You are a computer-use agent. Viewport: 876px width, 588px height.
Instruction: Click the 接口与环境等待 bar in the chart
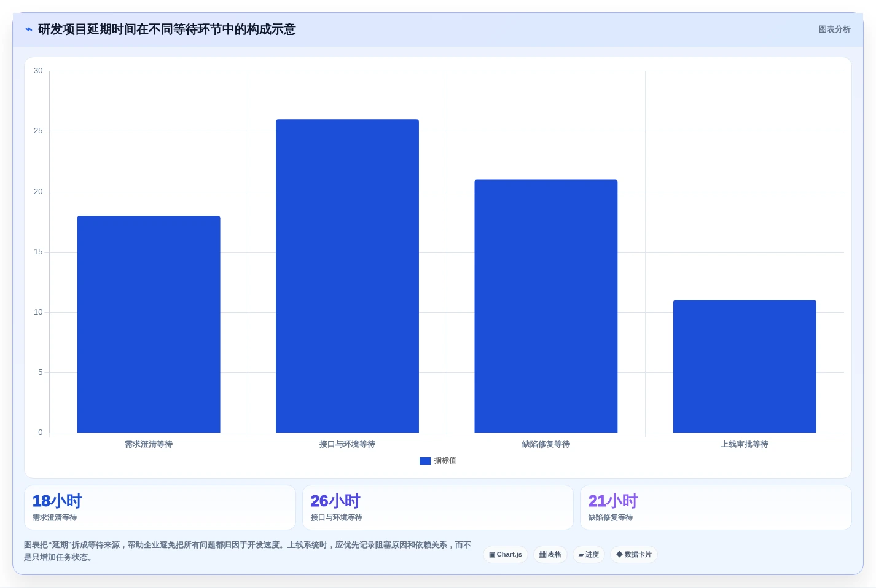click(x=347, y=276)
